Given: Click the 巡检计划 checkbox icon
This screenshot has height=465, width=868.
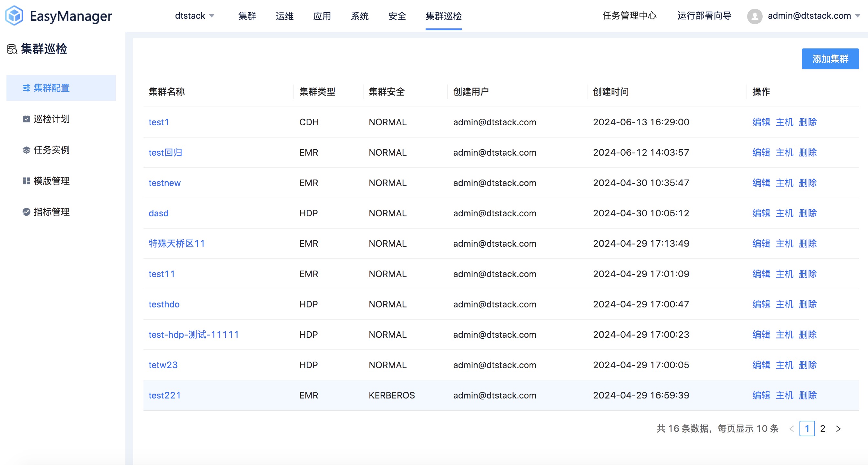Looking at the screenshot, I should pos(26,119).
